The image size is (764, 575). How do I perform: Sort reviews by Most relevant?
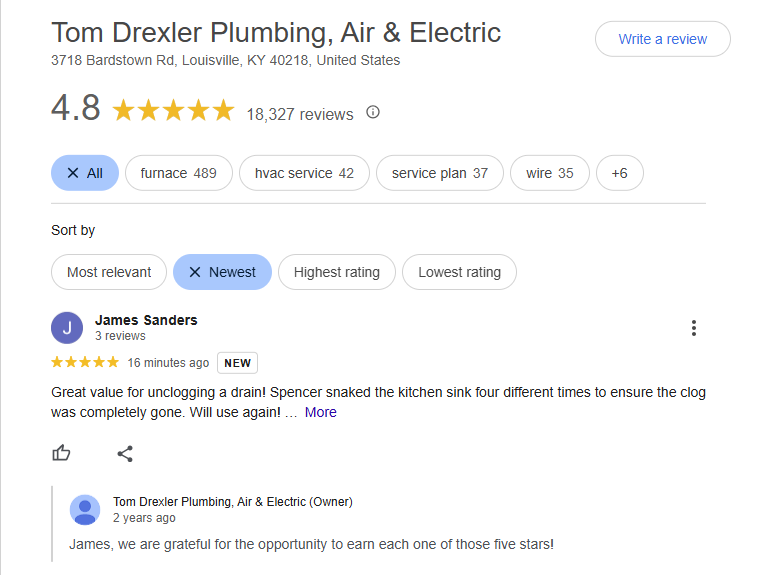pyautogui.click(x=109, y=272)
